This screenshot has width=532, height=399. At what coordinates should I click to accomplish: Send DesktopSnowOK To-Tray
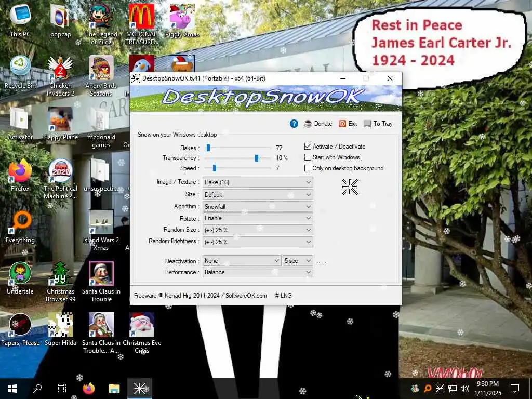coord(378,124)
